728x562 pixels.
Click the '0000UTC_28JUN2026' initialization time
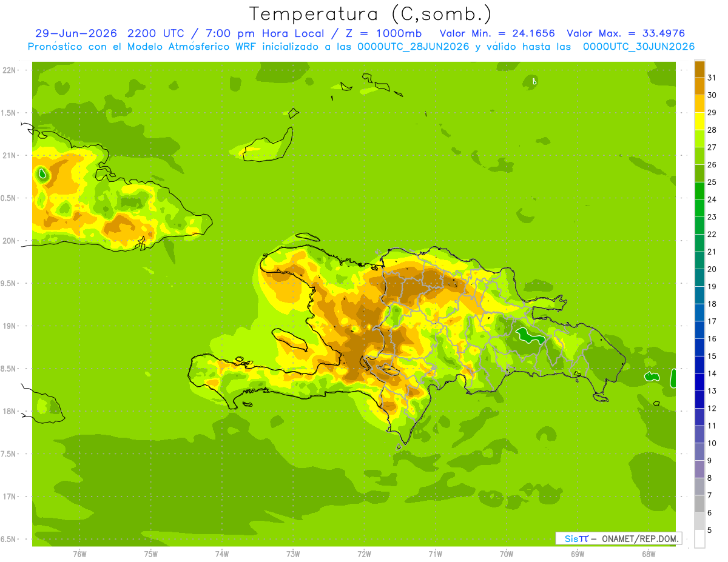413,47
